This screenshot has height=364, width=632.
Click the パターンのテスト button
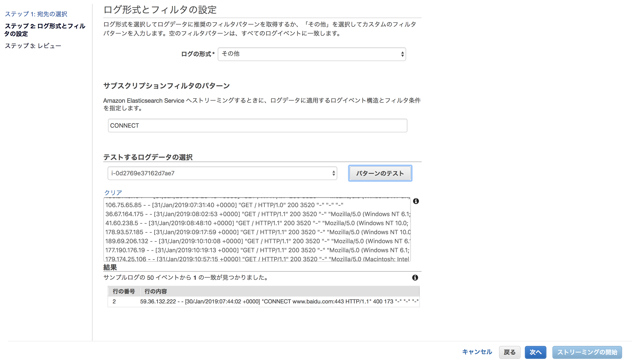[x=380, y=173]
